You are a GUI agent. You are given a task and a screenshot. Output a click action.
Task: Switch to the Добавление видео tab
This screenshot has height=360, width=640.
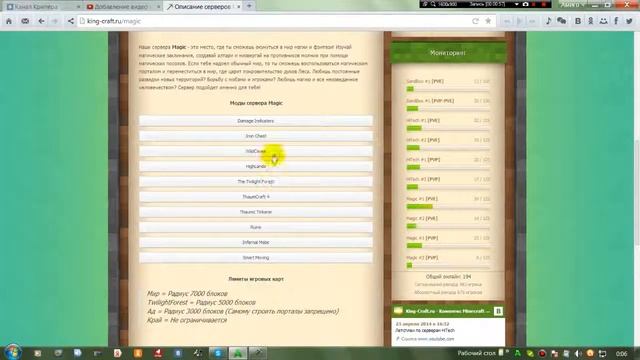(x=123, y=7)
